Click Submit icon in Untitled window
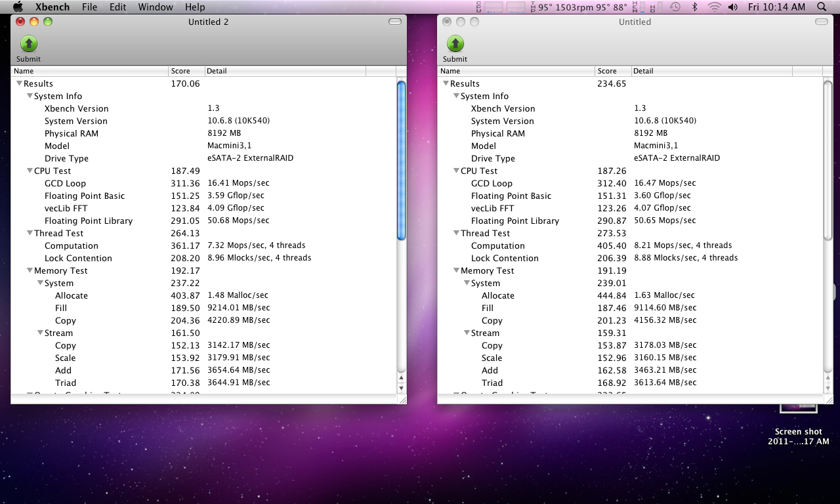This screenshot has width=840, height=504. tap(455, 44)
